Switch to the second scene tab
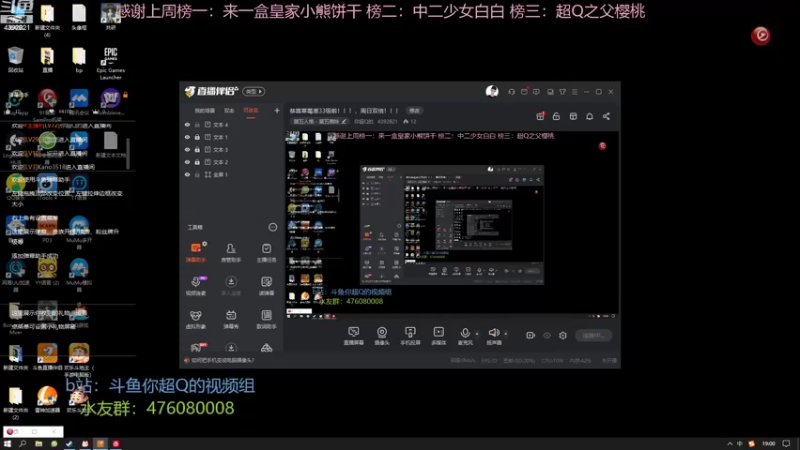Viewport: 800px width, 450px height. tap(229, 111)
